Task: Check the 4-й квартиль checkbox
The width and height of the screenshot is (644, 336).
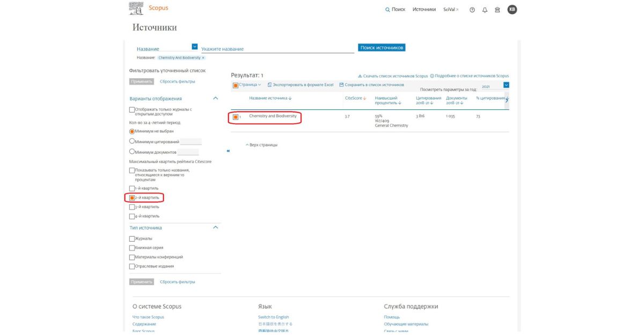Action: [x=132, y=216]
